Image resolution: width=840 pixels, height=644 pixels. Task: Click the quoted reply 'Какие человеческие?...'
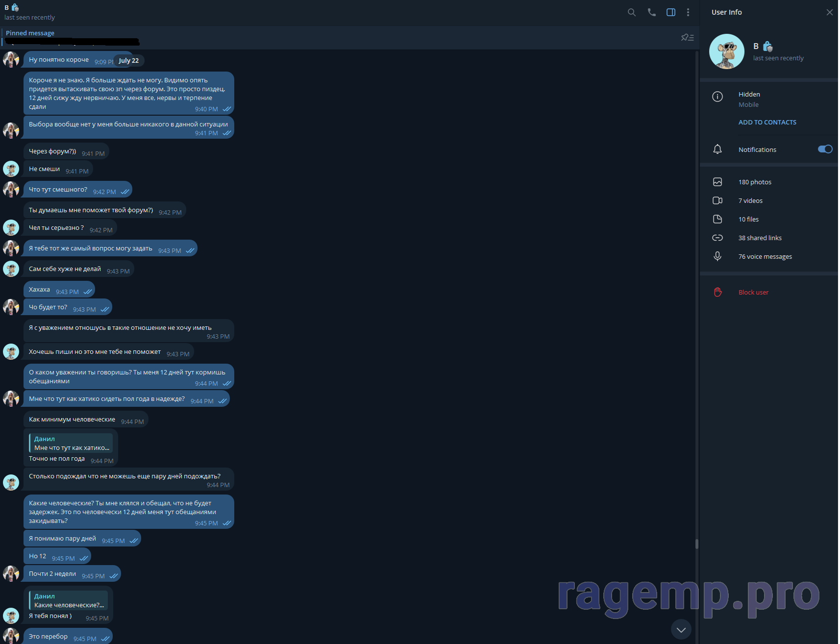(x=68, y=601)
